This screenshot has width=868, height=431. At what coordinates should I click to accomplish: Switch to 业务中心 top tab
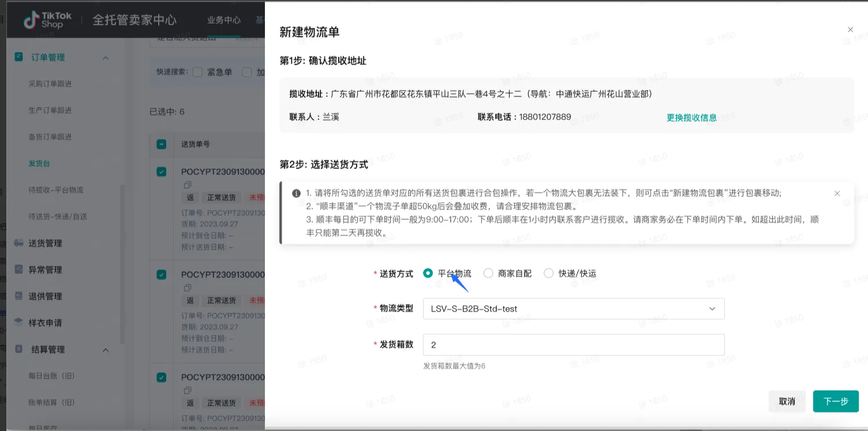pyautogui.click(x=224, y=20)
